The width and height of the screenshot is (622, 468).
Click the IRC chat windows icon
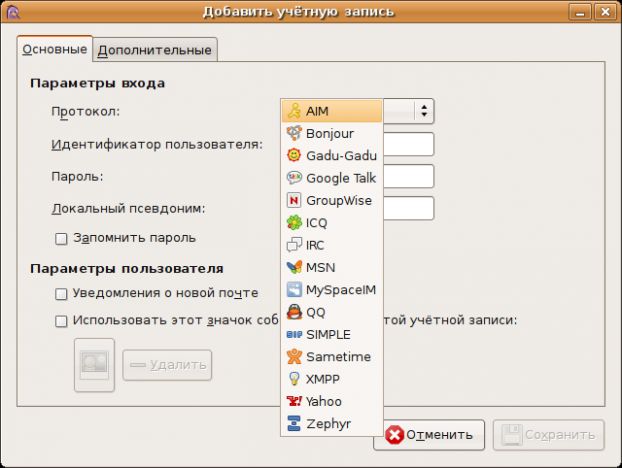(294, 245)
